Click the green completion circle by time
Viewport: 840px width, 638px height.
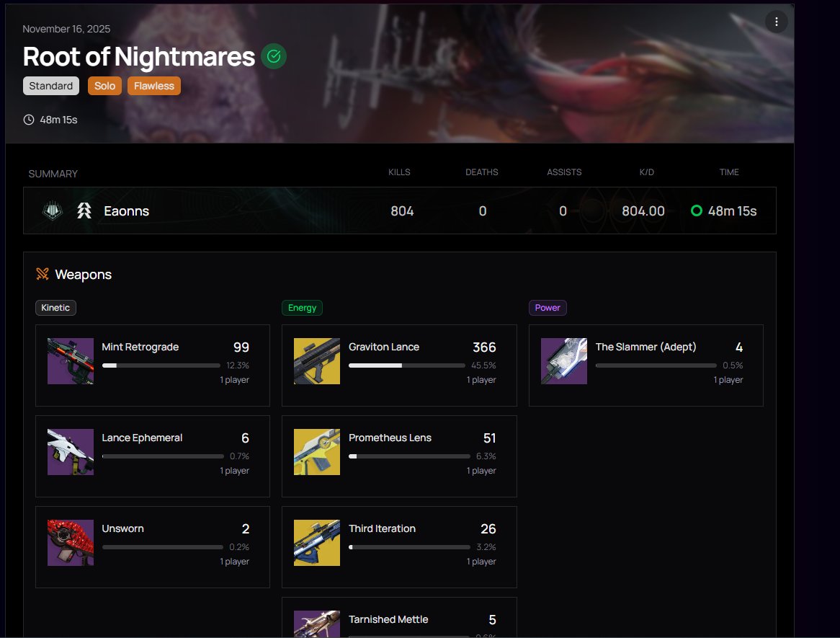(x=697, y=211)
